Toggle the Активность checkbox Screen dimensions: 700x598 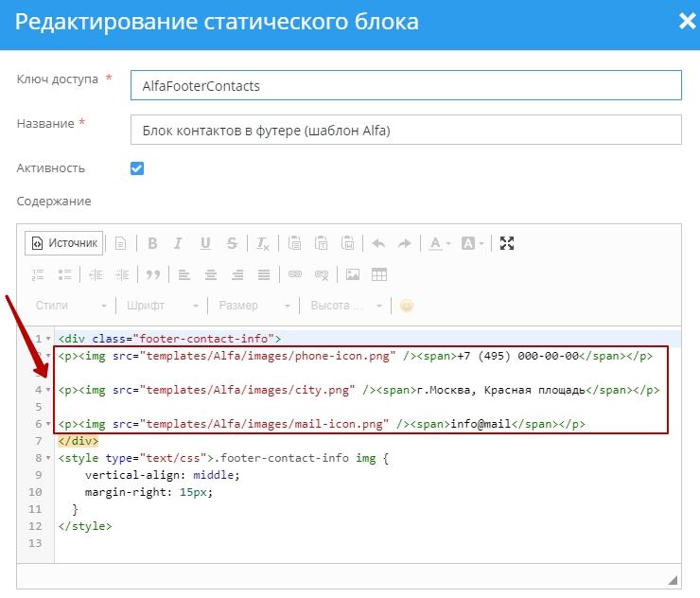(x=137, y=168)
